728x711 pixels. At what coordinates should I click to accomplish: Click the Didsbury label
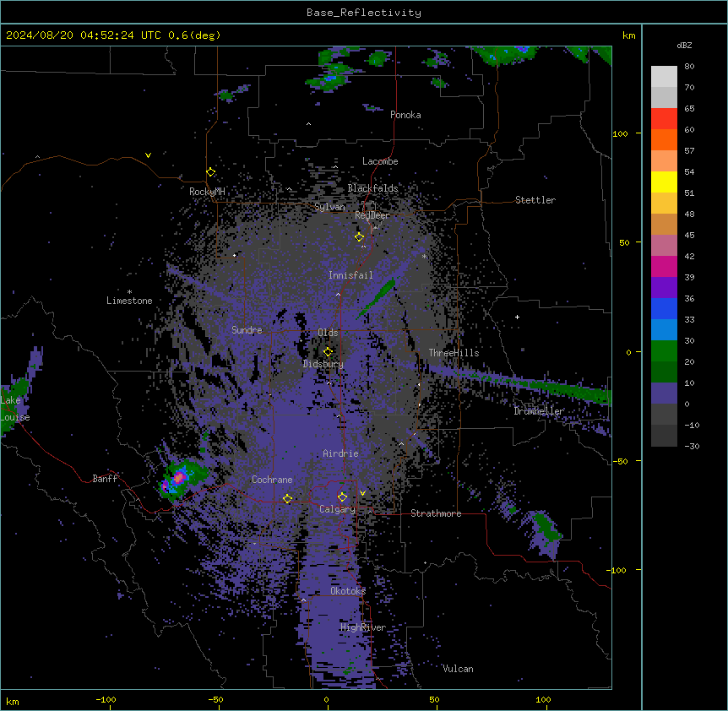tap(323, 364)
